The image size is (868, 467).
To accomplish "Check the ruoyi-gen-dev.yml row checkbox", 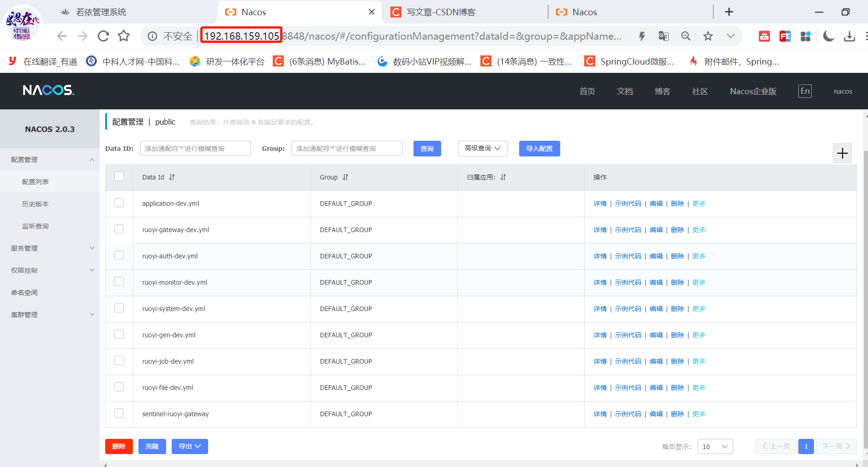I will pos(119,334).
